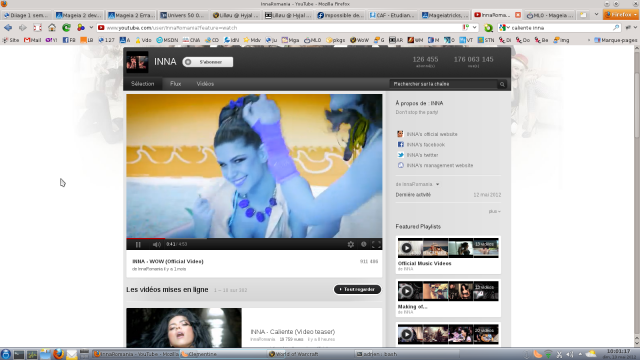Image resolution: width=640 pixels, height=360 pixels.
Task: Open the WoW bookmark
Action: (x=359, y=40)
